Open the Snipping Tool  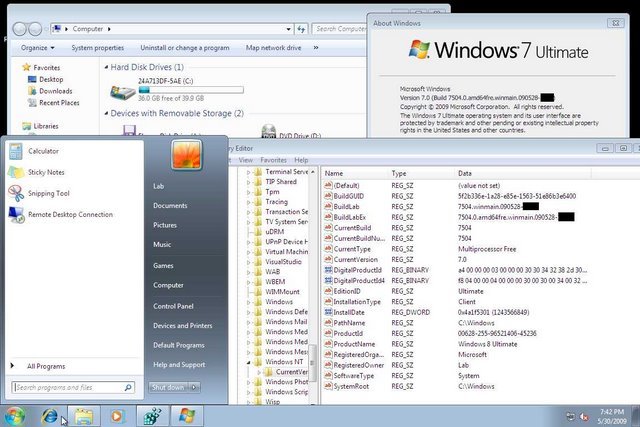[x=48, y=193]
